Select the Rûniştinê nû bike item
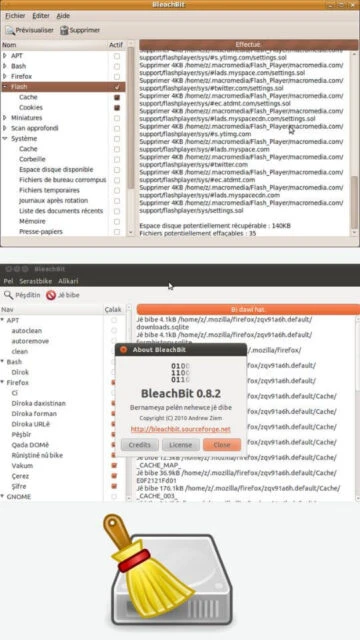 click(37, 455)
